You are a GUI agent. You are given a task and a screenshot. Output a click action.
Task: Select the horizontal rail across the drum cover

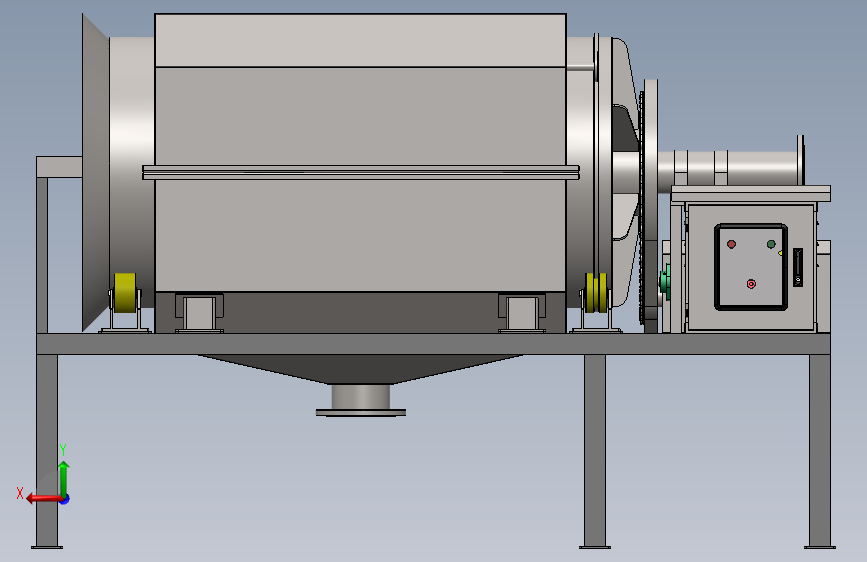click(x=361, y=172)
